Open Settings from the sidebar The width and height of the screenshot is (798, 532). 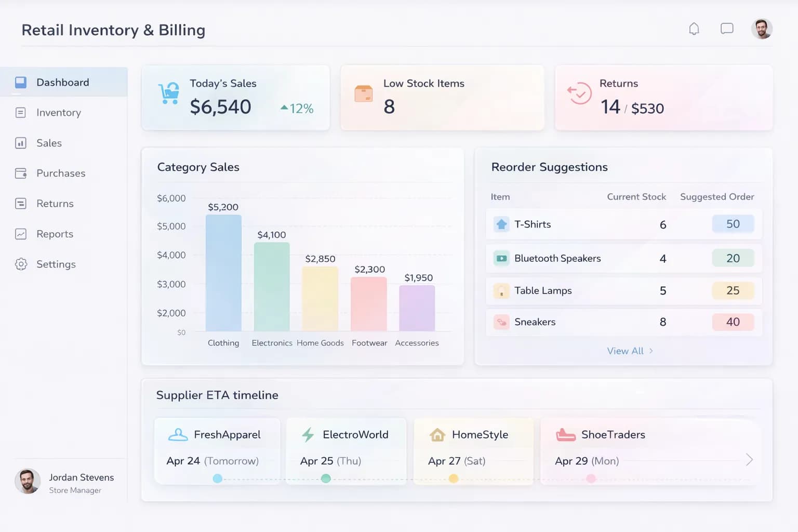click(56, 264)
